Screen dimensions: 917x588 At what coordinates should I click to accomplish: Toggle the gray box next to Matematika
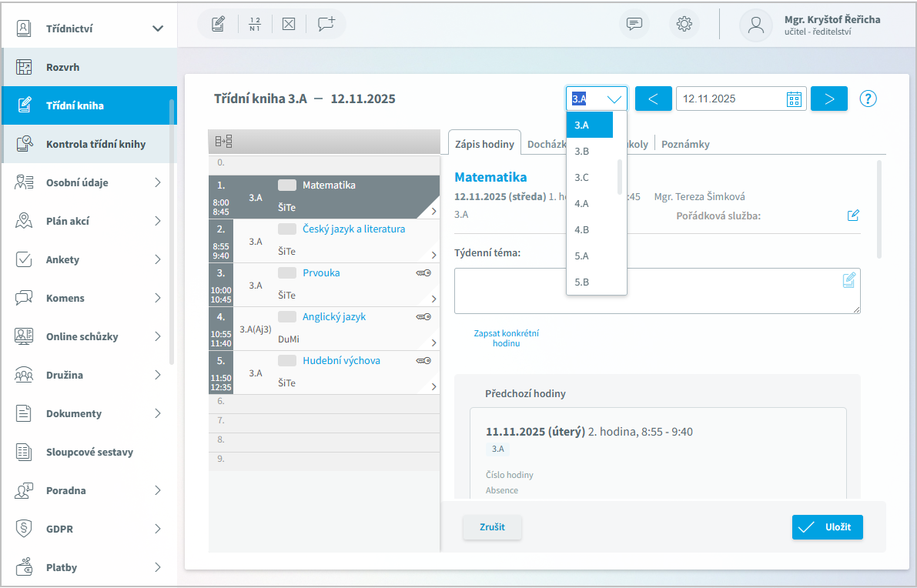click(x=286, y=185)
